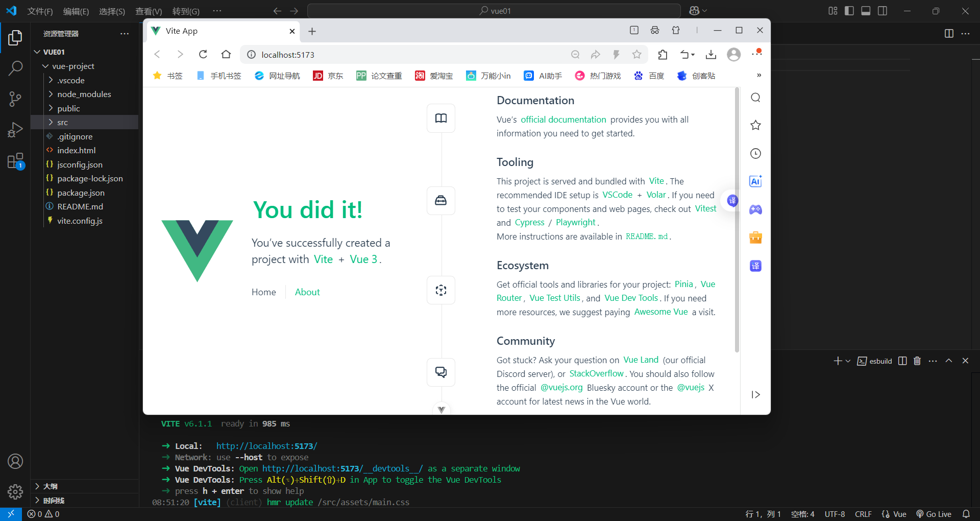Screen dimensions: 980x521
Task: Open notifications bell in status bar
Action: (x=966, y=514)
